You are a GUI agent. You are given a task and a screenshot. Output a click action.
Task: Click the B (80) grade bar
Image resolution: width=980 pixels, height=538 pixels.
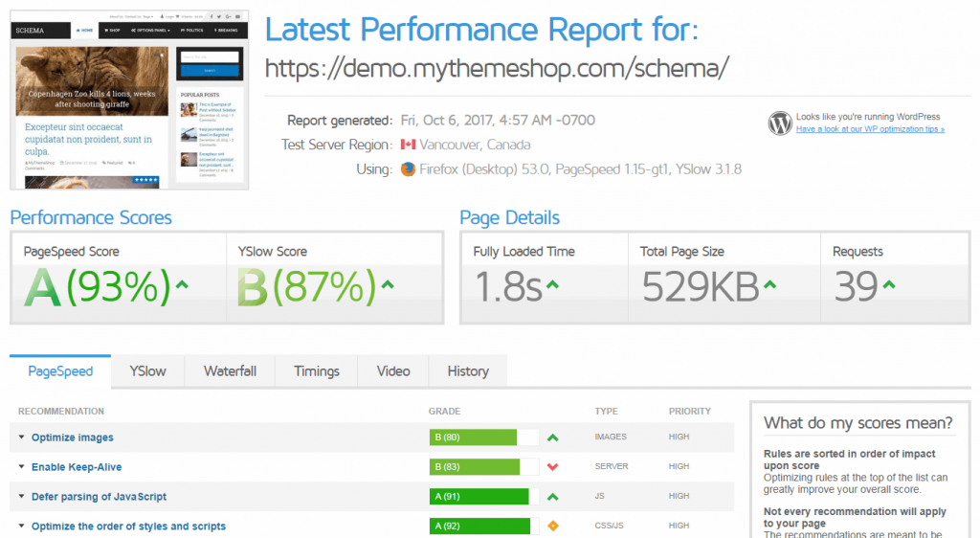[483, 437]
